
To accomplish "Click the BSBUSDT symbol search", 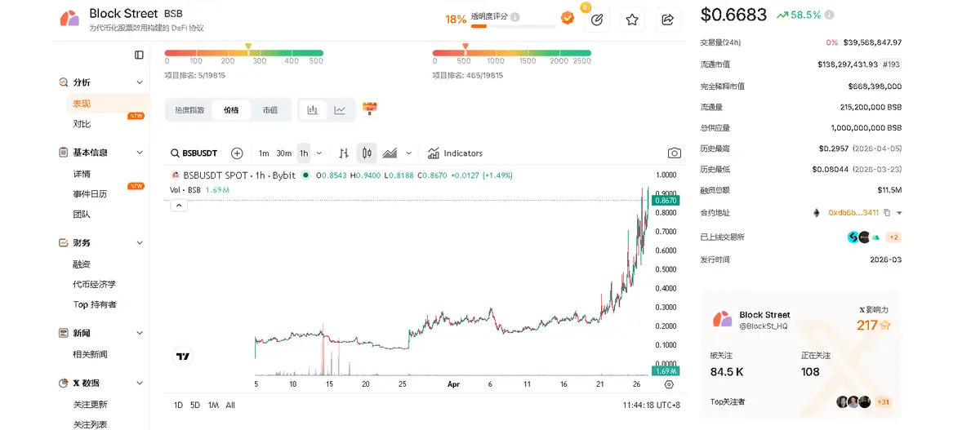I will tap(194, 153).
